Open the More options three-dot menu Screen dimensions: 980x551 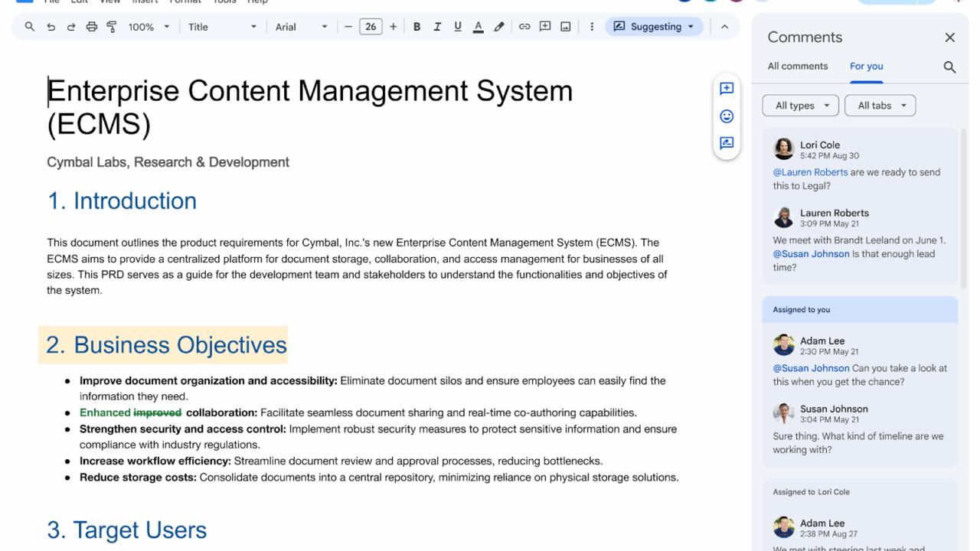tap(592, 27)
